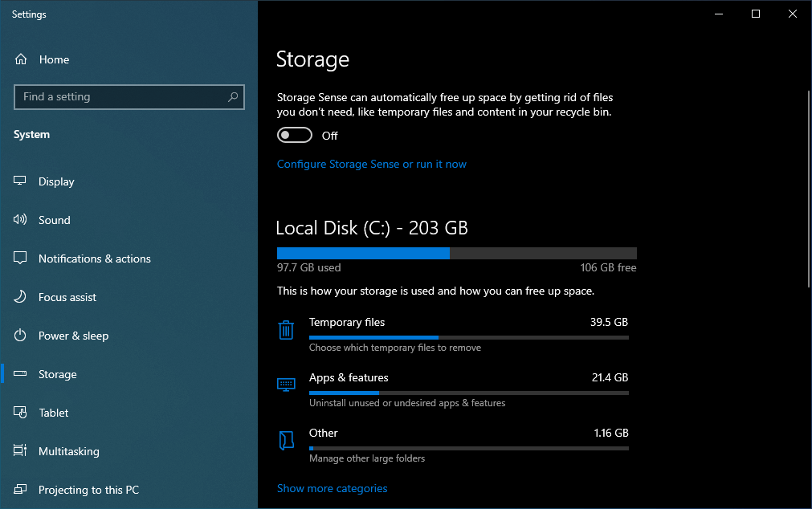The width and height of the screenshot is (812, 509).
Task: Click the Tablet icon in sidebar
Action: [x=20, y=412]
